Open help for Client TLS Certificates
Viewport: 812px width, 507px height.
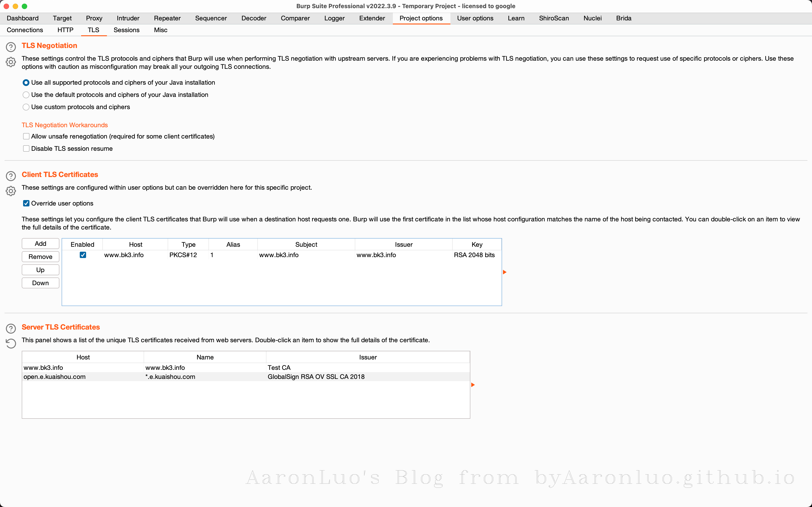click(11, 176)
